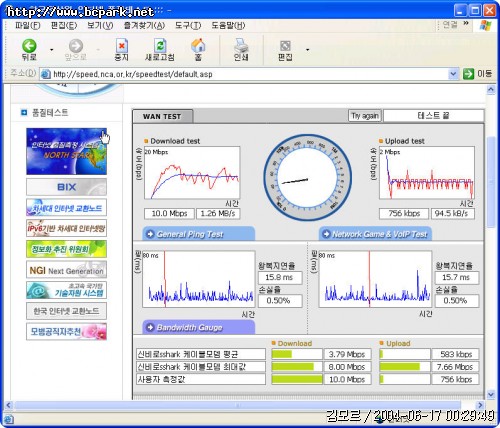Open the 파일(F) menu
This screenshot has width=500, height=428.
point(27,25)
